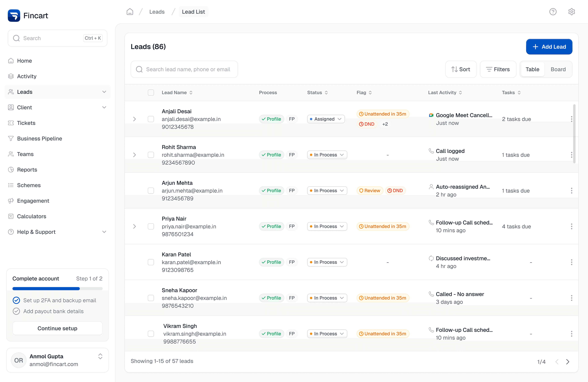Check the Rohit Sharma row checkbox
This screenshot has height=382, width=588.
(x=151, y=155)
